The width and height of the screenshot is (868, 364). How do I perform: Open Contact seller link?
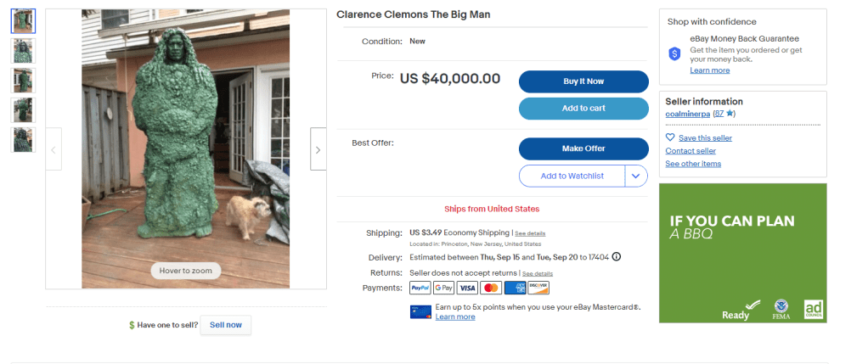tap(690, 151)
